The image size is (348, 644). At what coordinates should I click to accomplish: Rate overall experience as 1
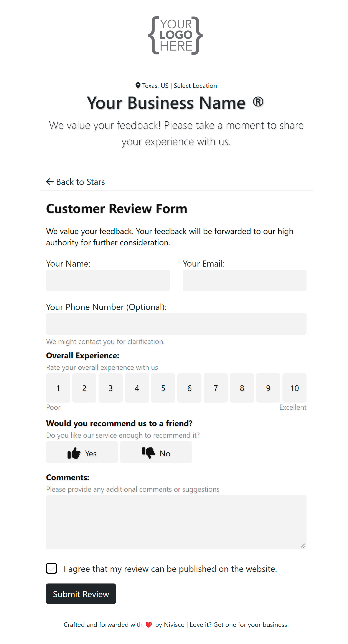(58, 388)
